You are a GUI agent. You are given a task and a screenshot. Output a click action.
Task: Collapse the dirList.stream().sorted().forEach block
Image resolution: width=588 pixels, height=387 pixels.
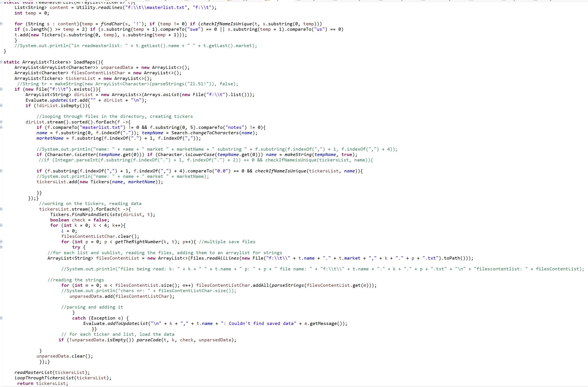[1, 122]
